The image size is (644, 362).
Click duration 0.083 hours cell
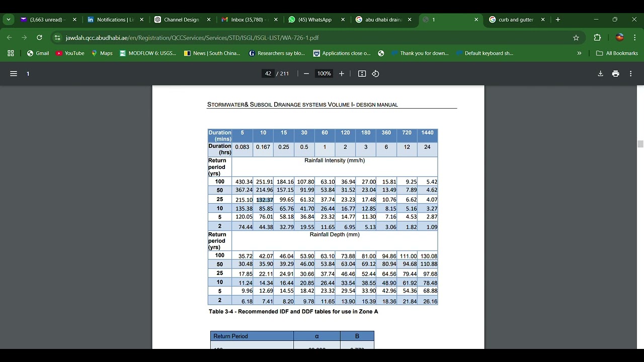click(242, 147)
